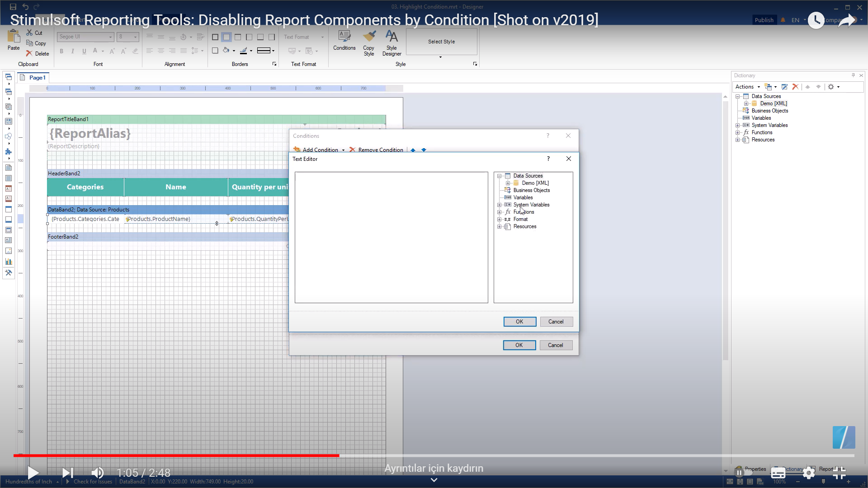Click the Publish button
Image resolution: width=868 pixels, height=488 pixels.
764,20
